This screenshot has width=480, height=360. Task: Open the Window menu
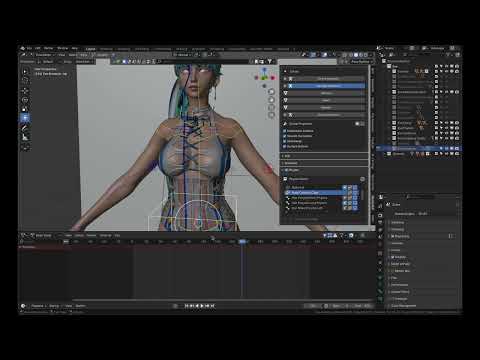coord(62,48)
